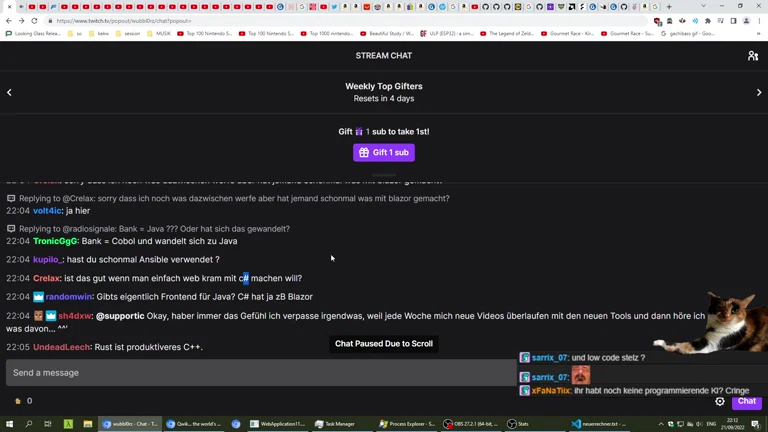Open Crelax username in the c# message

tap(47, 278)
